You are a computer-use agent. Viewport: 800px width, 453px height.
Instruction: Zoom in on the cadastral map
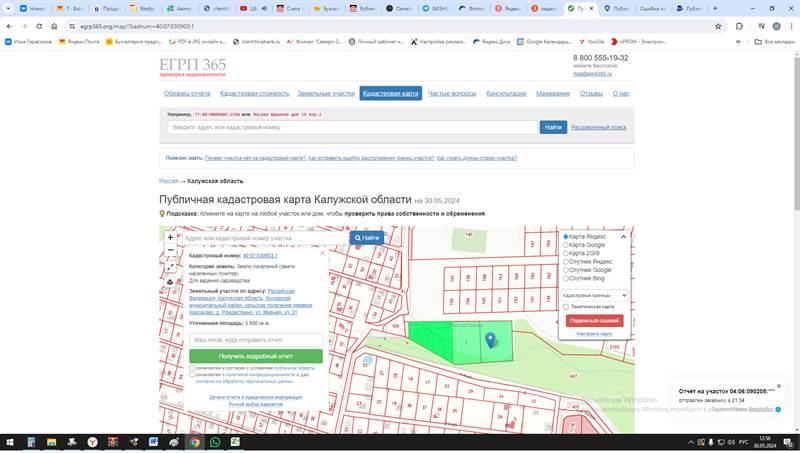pos(169,238)
